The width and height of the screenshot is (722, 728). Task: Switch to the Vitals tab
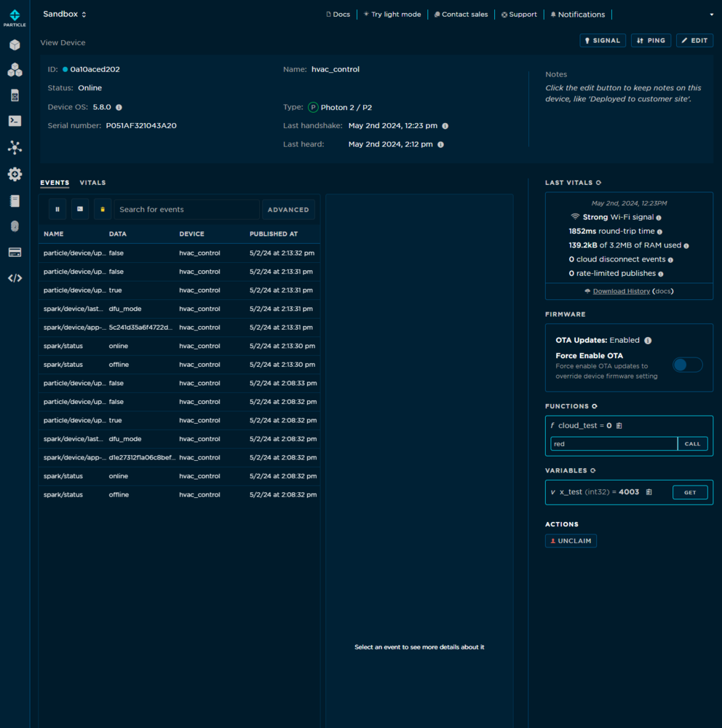tap(93, 183)
